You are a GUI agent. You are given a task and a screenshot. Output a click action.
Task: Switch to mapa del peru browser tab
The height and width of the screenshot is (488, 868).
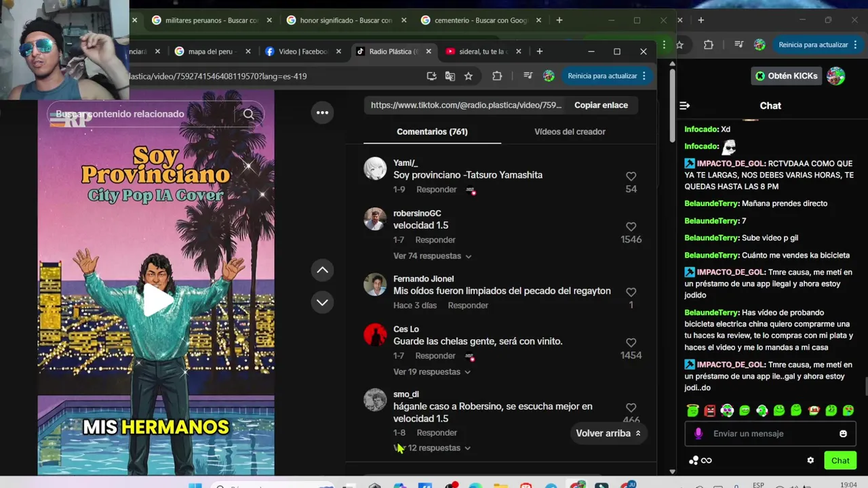(212, 52)
